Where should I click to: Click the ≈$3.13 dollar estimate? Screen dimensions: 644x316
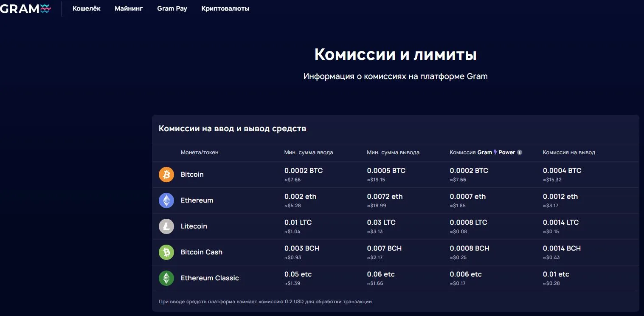click(375, 232)
